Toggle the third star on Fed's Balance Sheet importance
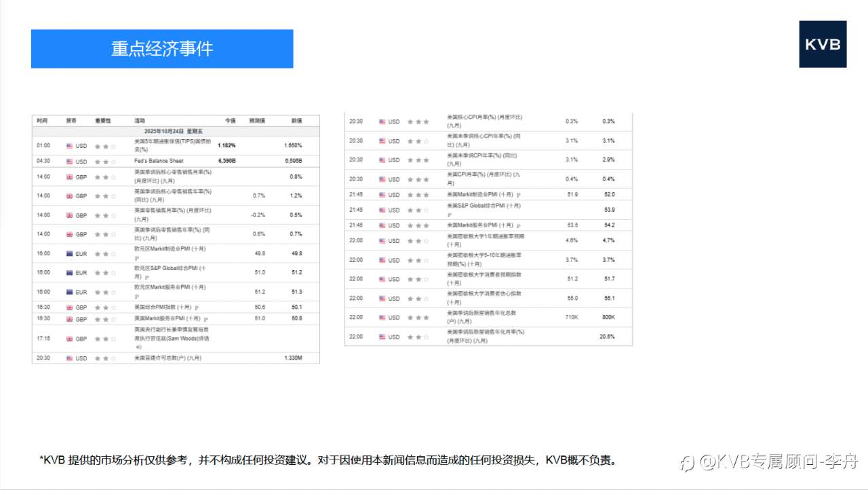 (114, 159)
